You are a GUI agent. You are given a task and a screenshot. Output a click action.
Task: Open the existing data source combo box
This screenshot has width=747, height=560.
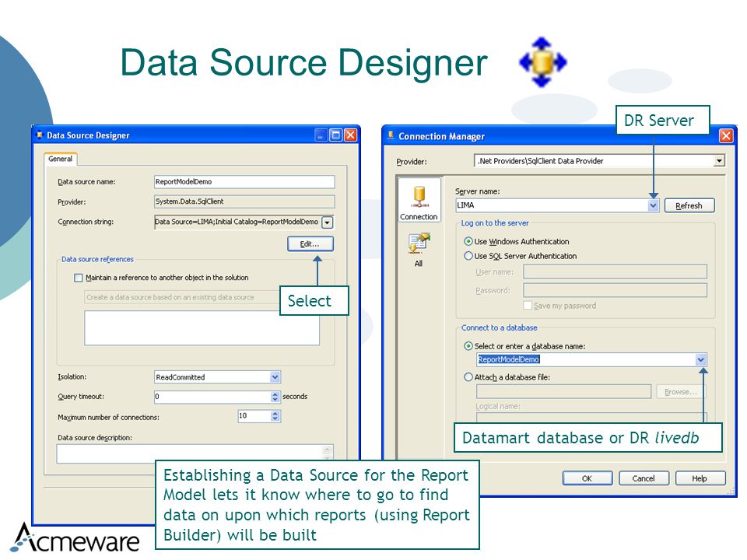click(183, 297)
